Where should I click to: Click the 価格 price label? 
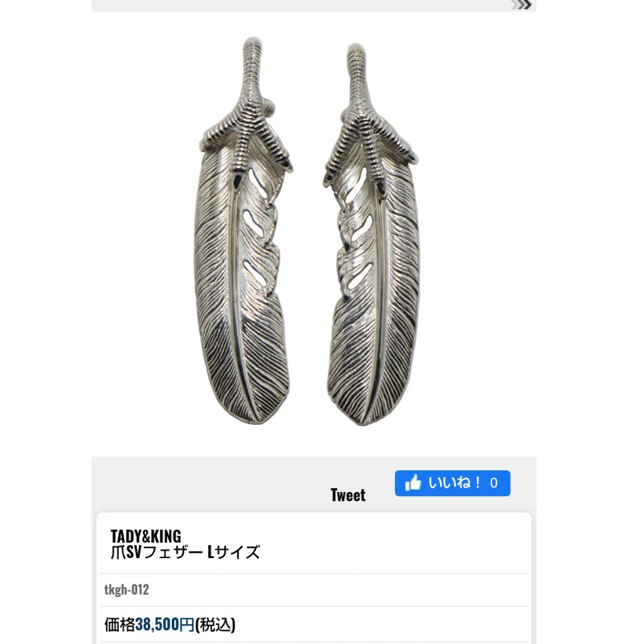119,625
